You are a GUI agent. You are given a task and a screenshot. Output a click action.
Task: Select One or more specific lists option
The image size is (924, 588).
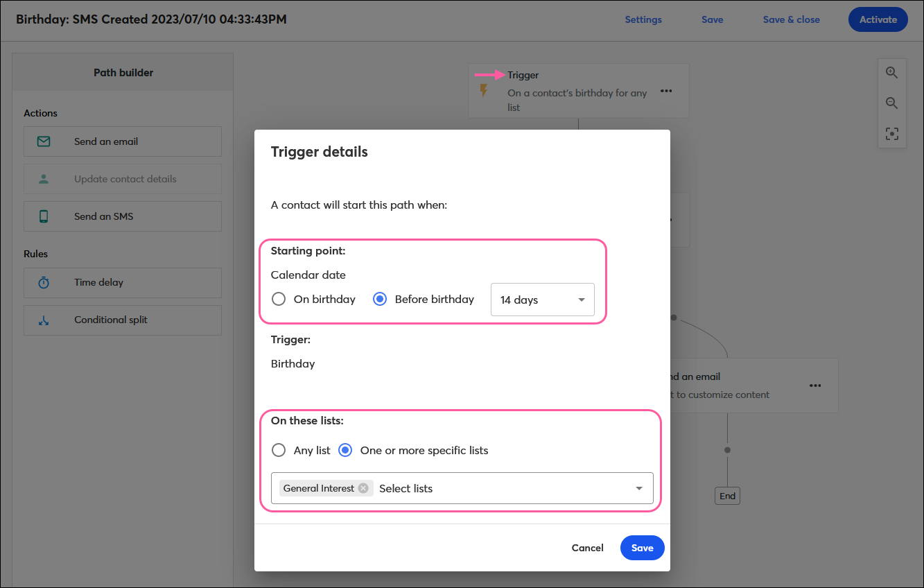345,451
